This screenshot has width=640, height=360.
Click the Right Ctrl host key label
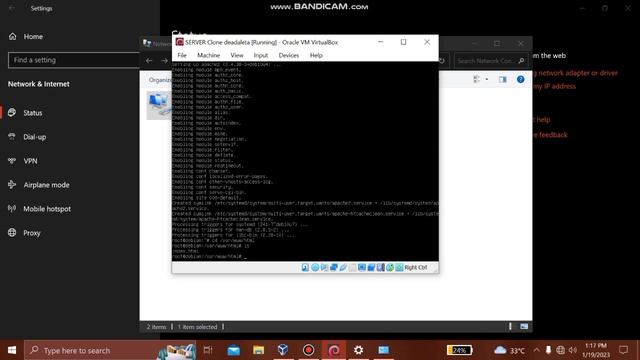416,267
